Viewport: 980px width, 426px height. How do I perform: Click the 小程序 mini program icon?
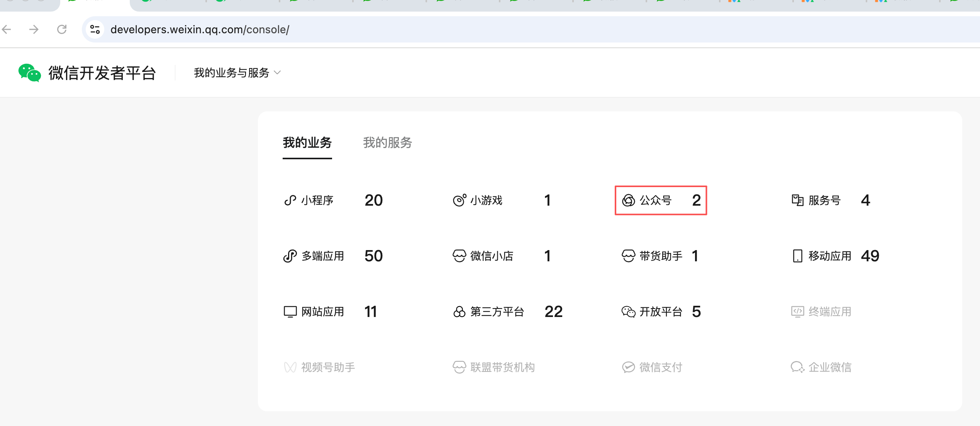coord(290,200)
